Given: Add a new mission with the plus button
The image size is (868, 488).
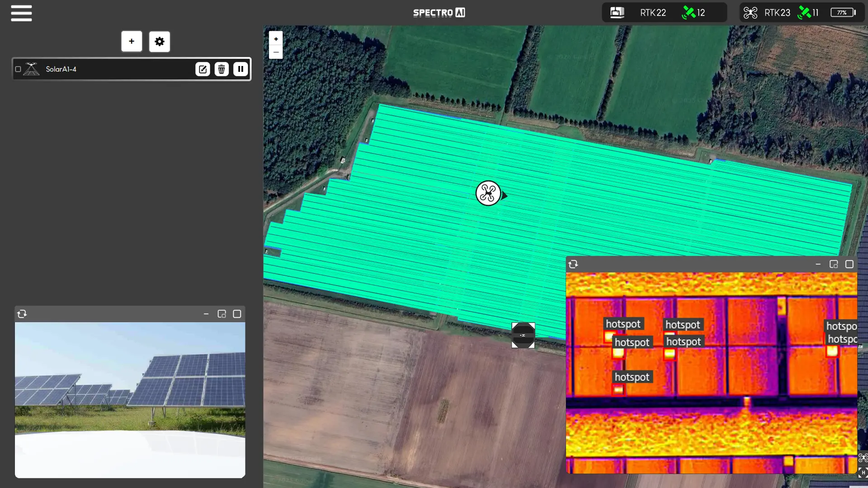Looking at the screenshot, I should pos(132,41).
